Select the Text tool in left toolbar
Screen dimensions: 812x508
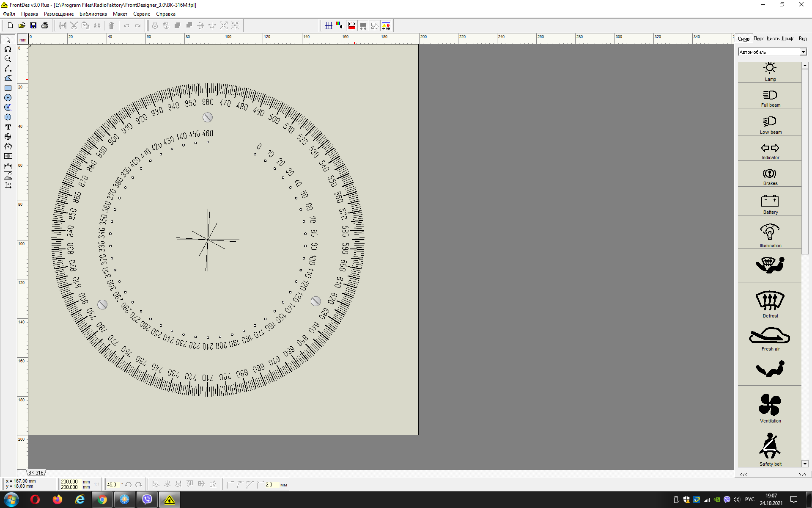click(x=8, y=127)
